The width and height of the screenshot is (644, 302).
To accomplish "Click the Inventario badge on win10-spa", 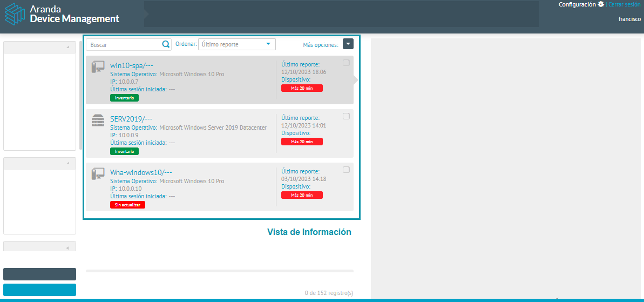I will [125, 98].
